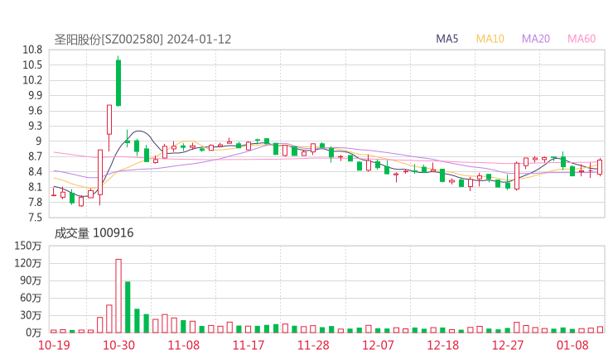613x364 pixels.
Task: Click the 10.8 price axis label
Action: pos(32,50)
